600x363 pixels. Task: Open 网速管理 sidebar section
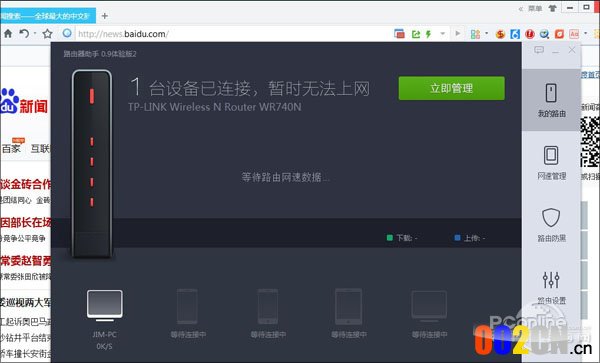click(551, 163)
